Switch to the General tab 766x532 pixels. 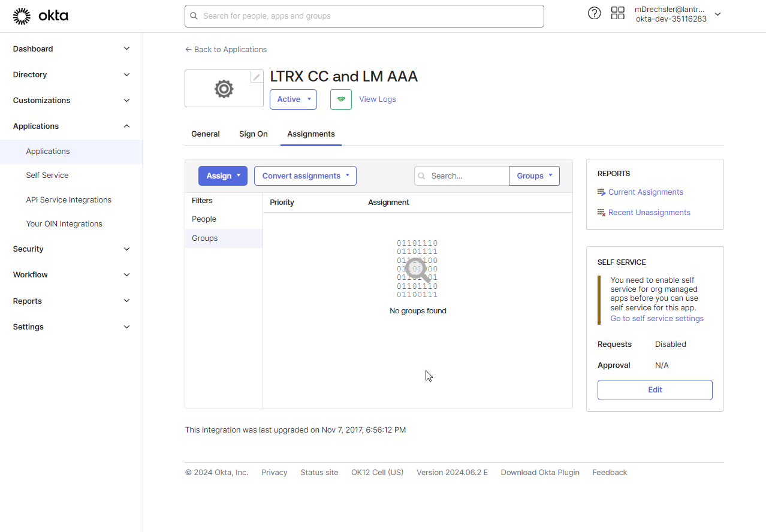pyautogui.click(x=205, y=134)
